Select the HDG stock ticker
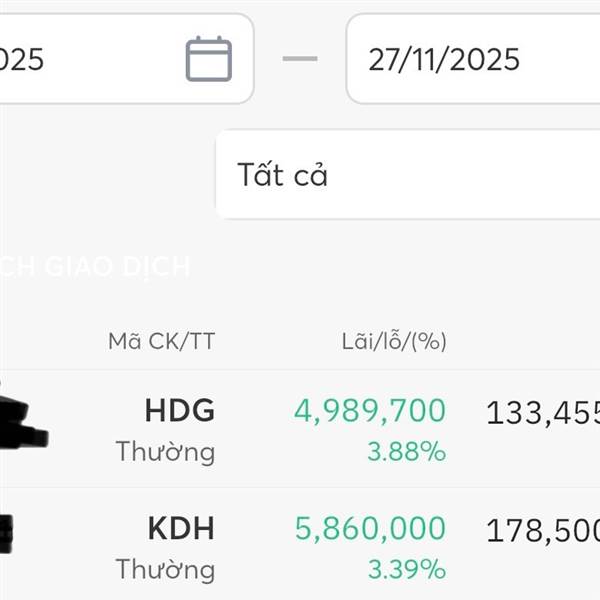This screenshot has width=600, height=600. click(179, 411)
